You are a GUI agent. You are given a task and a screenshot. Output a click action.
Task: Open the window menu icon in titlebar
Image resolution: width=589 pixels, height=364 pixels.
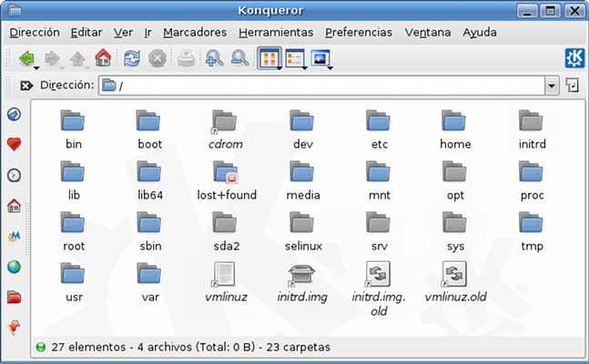tap(14, 10)
